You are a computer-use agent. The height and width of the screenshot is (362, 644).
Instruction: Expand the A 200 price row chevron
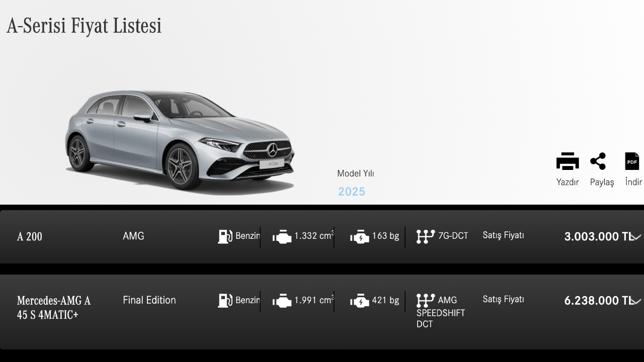click(x=637, y=237)
